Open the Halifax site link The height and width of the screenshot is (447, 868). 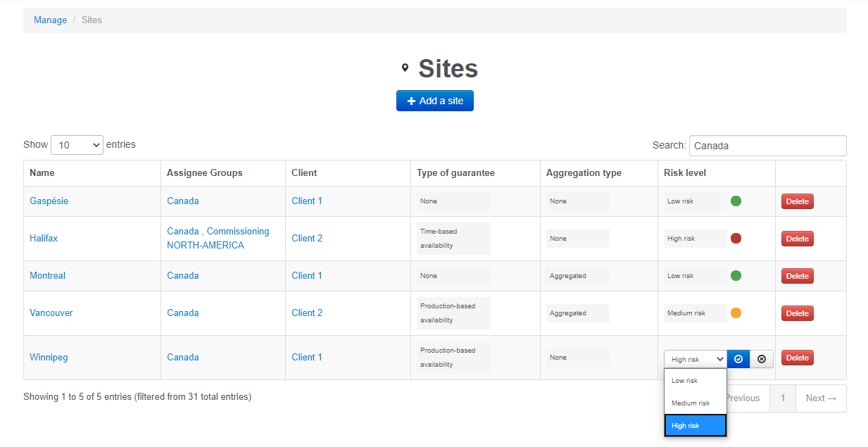click(x=44, y=238)
